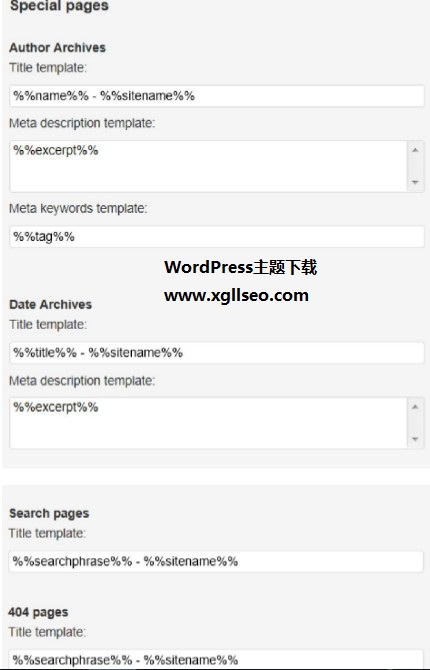This screenshot has width=430, height=670.
Task: Click Author Archives meta description textarea
Action: pos(208,166)
